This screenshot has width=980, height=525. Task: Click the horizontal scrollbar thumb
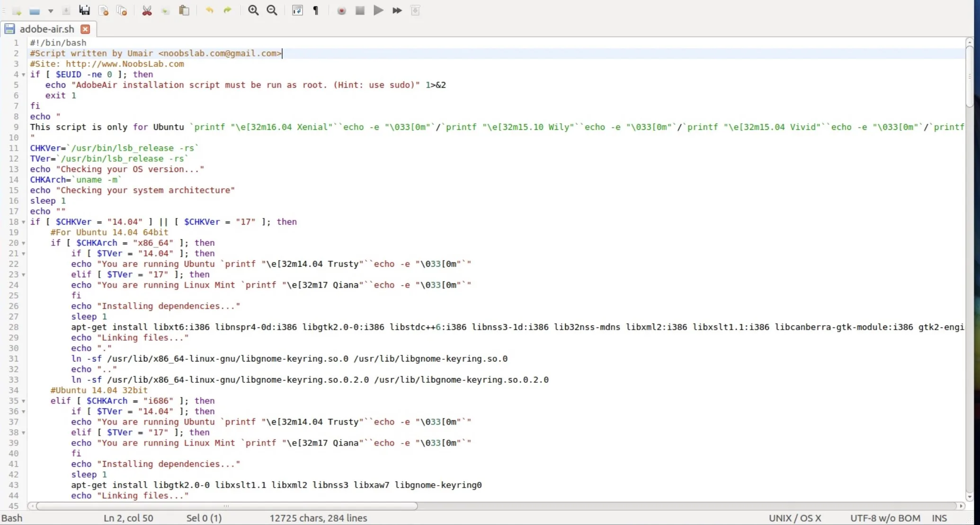coord(227,506)
